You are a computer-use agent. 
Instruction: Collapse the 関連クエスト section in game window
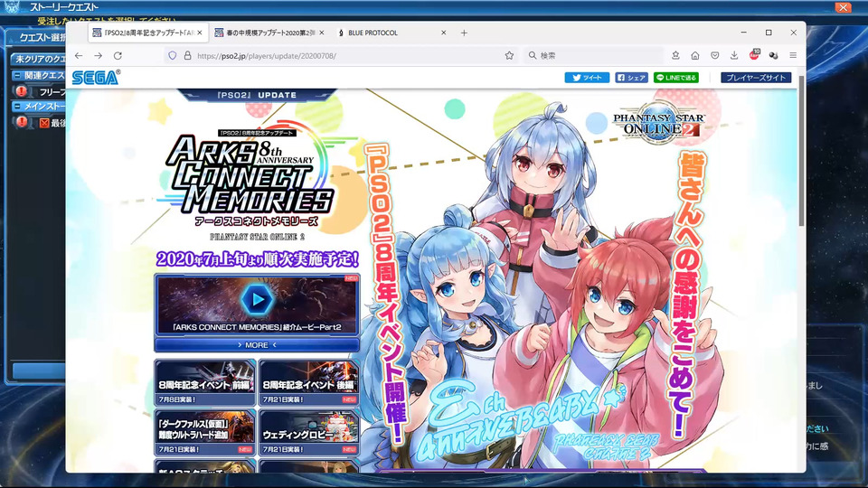(17, 75)
